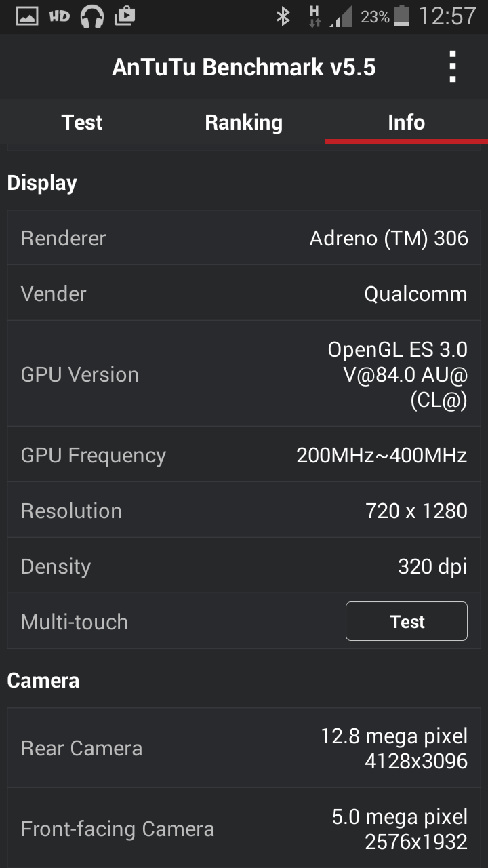This screenshot has height=868, width=488.
Task: Select the GPU Version row
Action: 244,374
